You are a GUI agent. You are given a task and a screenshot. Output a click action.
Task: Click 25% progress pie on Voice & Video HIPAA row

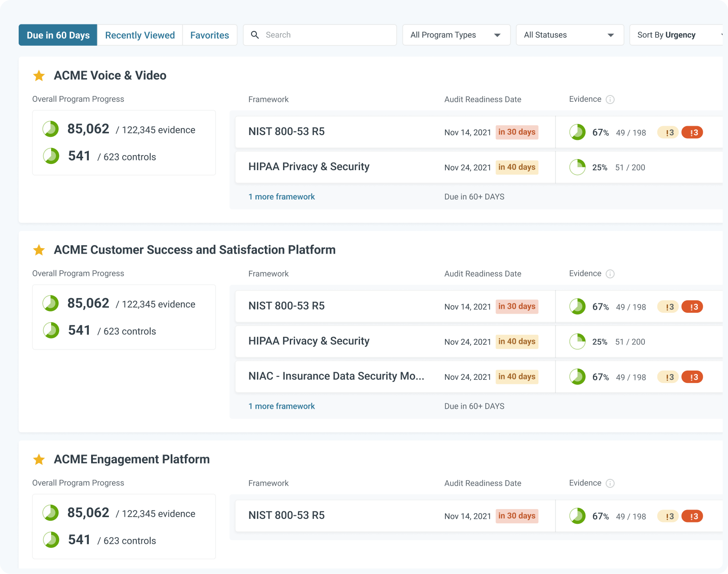point(577,167)
